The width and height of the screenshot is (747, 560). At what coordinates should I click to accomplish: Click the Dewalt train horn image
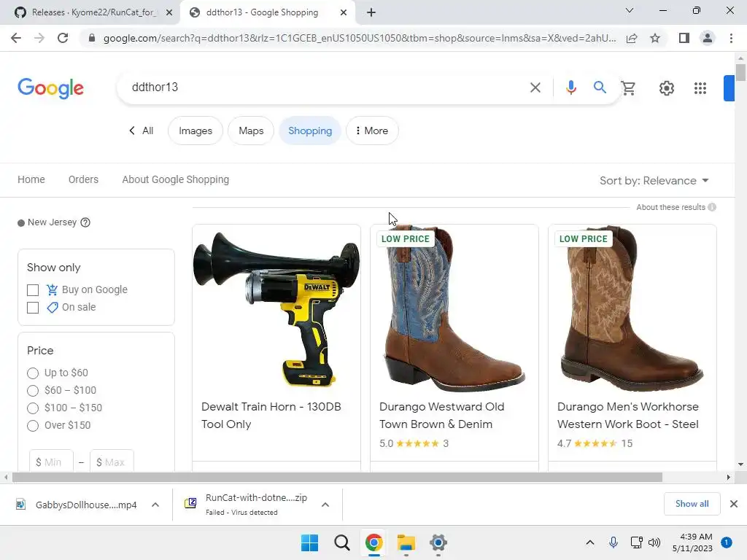click(x=276, y=309)
